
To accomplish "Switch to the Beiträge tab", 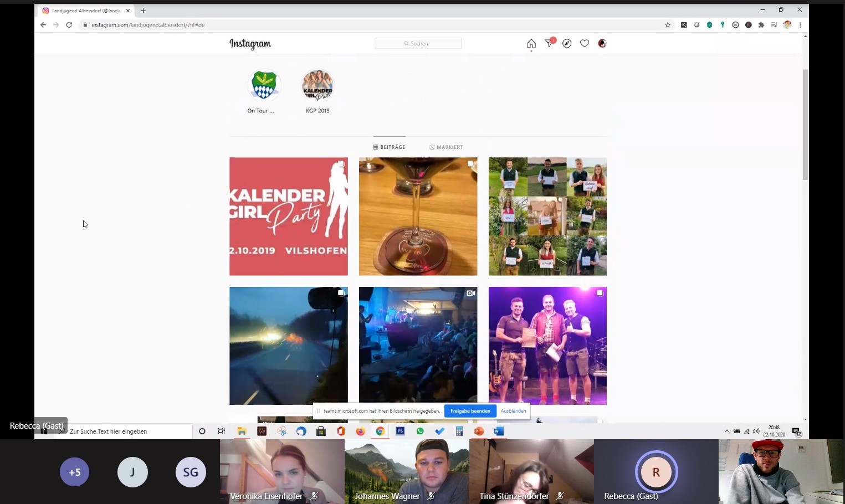I will [x=390, y=147].
